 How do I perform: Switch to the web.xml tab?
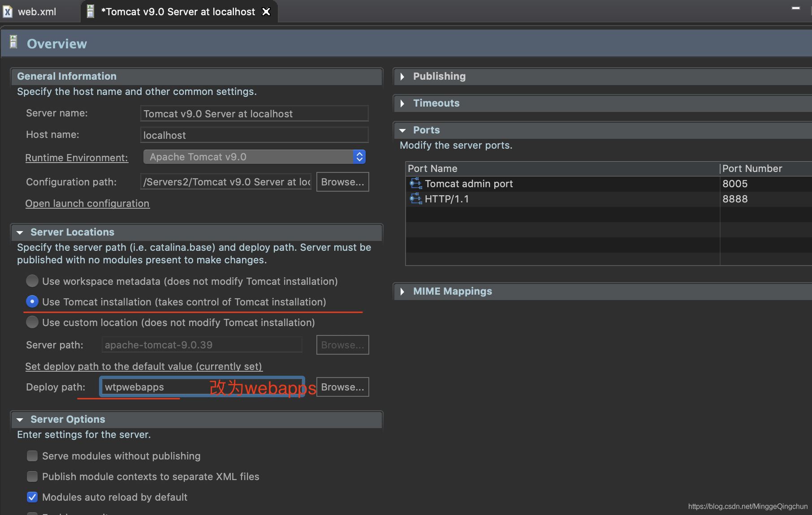click(x=37, y=12)
